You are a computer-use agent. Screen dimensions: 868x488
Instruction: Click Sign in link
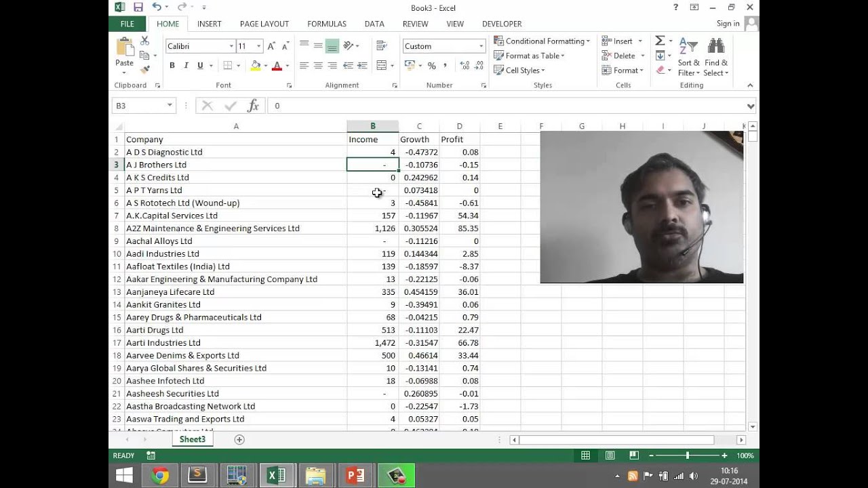point(728,24)
